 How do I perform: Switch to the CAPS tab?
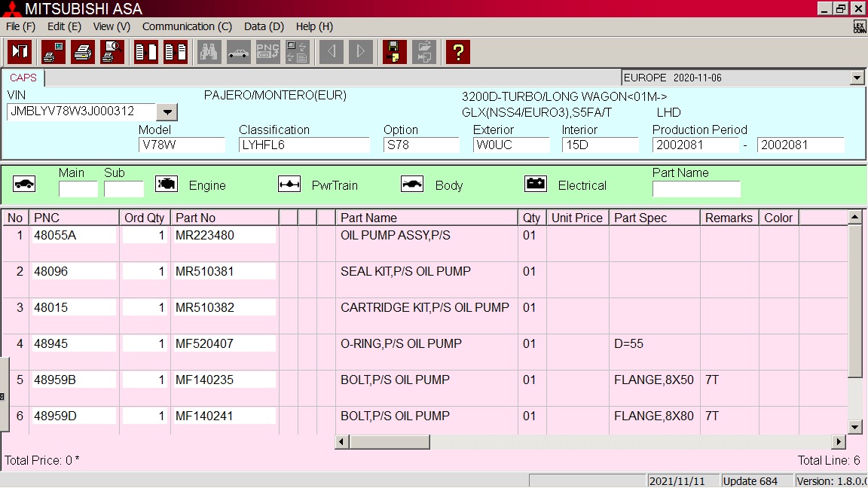pos(23,78)
